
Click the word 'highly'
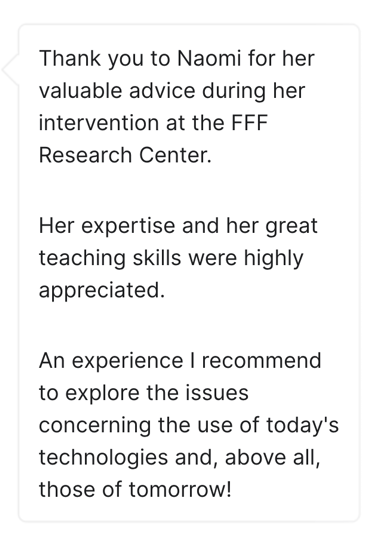tap(274, 259)
